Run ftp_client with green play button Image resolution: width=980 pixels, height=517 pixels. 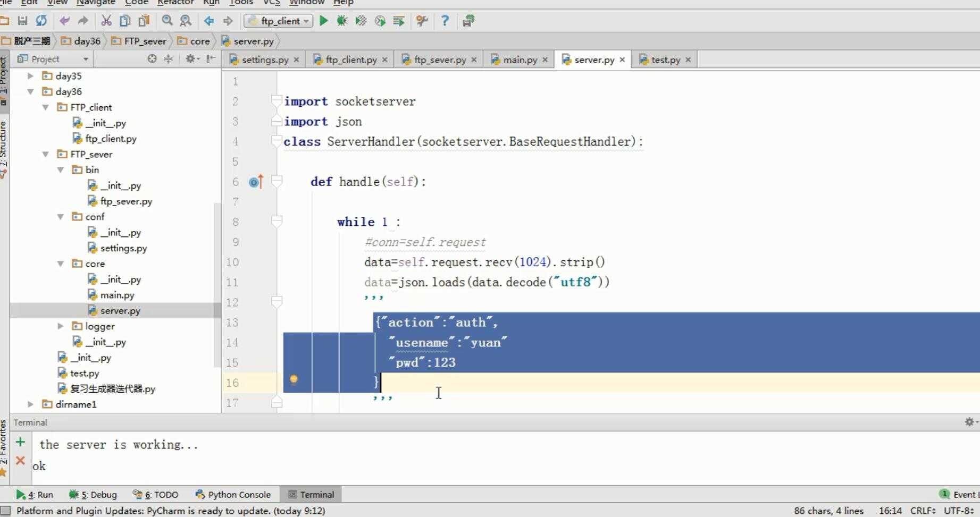tap(323, 21)
